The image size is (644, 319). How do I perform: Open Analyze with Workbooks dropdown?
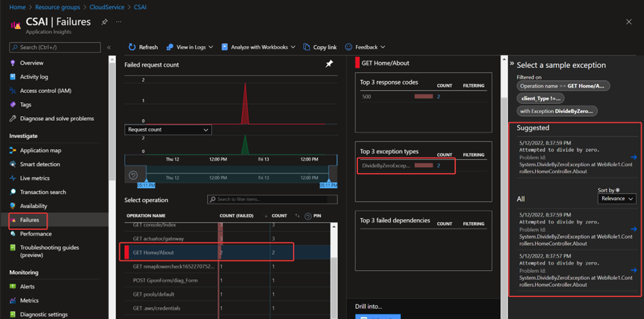pyautogui.click(x=258, y=47)
